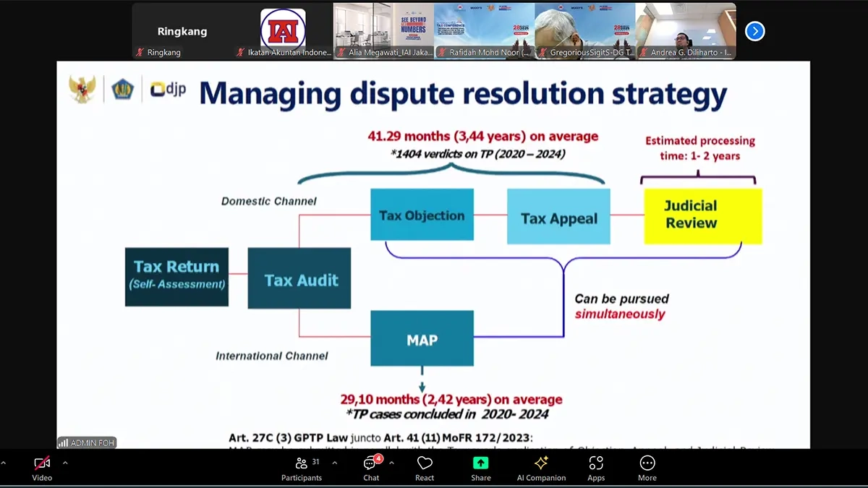Click the ADMIN FOH presenter label
Screen dimensions: 868x488
click(87, 442)
